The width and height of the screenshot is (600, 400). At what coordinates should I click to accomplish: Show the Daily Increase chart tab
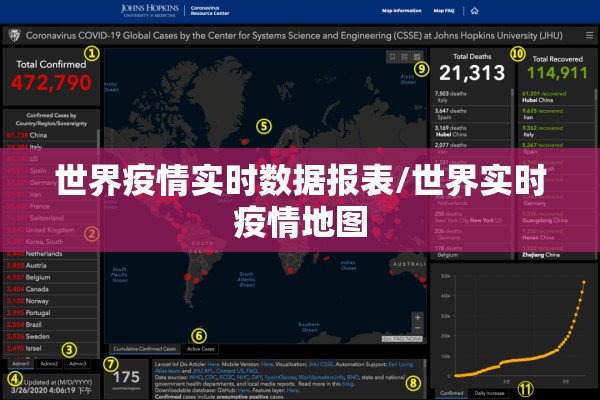point(489,393)
